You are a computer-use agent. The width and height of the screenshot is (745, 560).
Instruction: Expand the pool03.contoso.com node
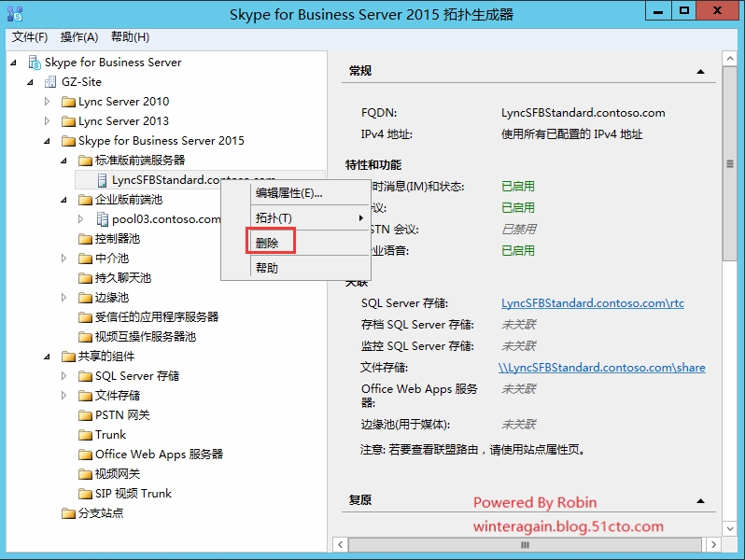click(x=80, y=219)
